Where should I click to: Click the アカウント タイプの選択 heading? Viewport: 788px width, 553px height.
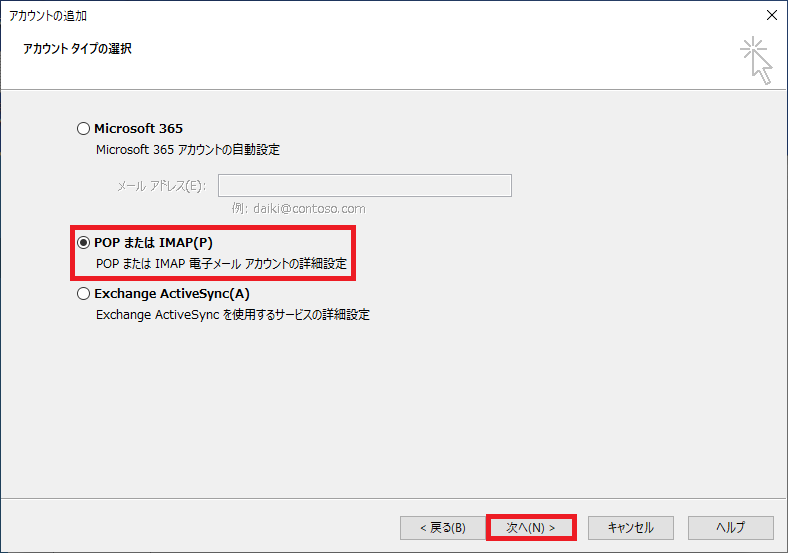click(x=77, y=49)
